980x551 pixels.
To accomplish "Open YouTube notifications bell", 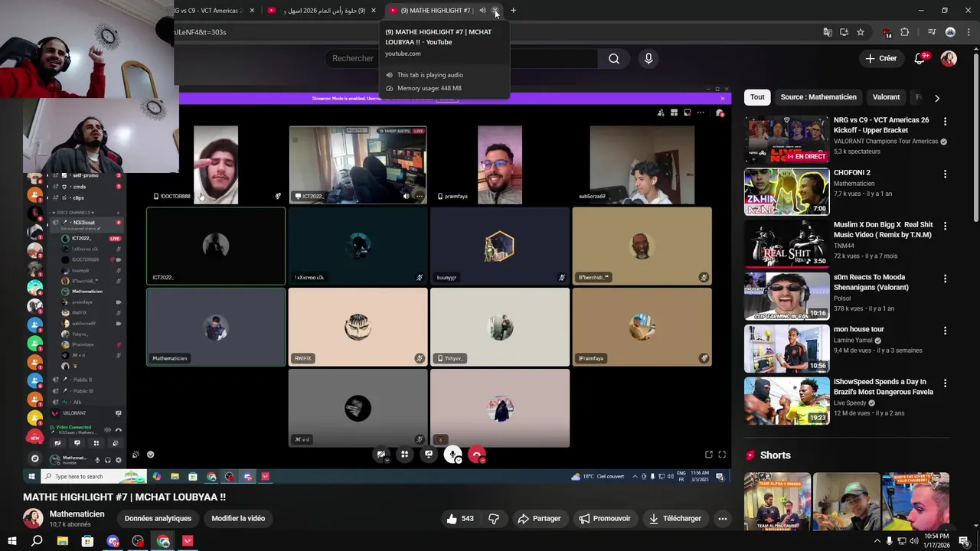I will click(920, 59).
